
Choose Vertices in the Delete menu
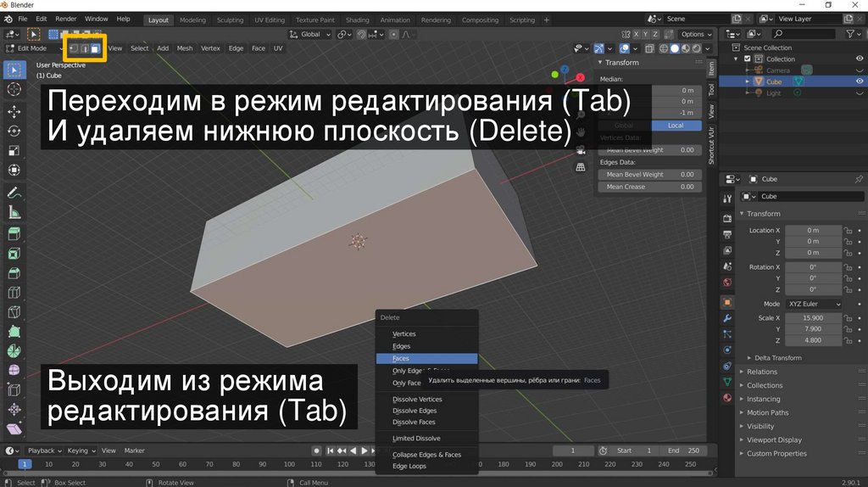point(427,334)
